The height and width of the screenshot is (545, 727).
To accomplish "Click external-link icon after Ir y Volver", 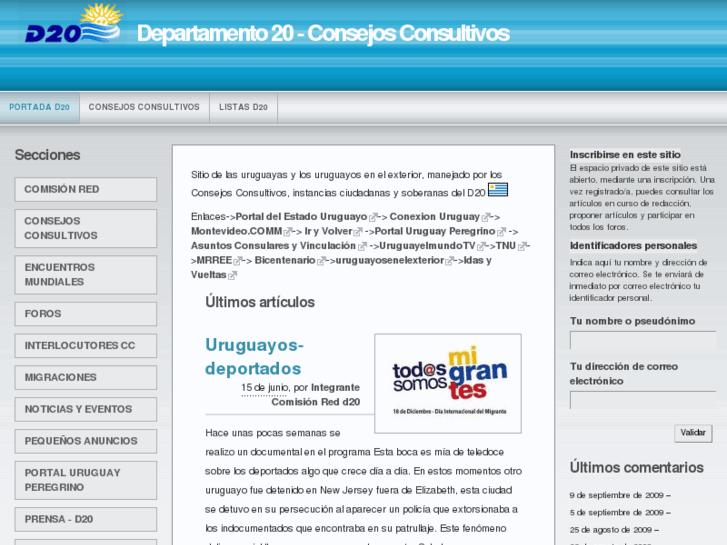I will click(x=357, y=232).
